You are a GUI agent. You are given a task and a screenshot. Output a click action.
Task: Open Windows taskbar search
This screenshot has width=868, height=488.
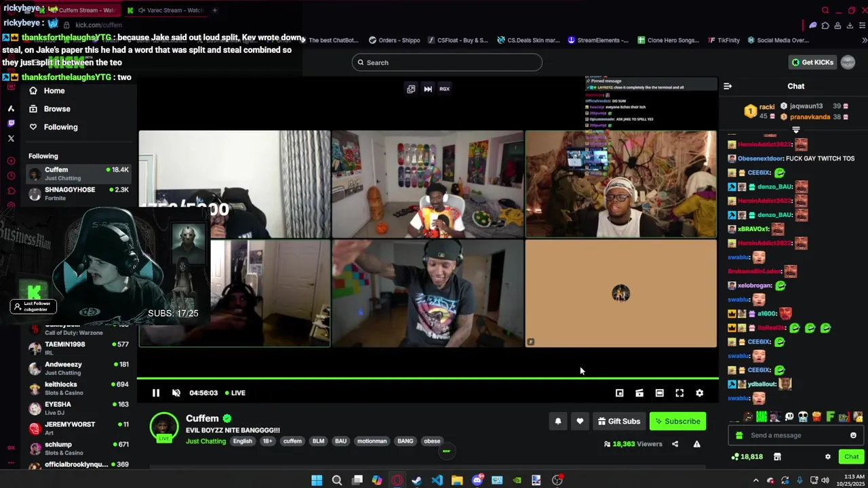(337, 480)
